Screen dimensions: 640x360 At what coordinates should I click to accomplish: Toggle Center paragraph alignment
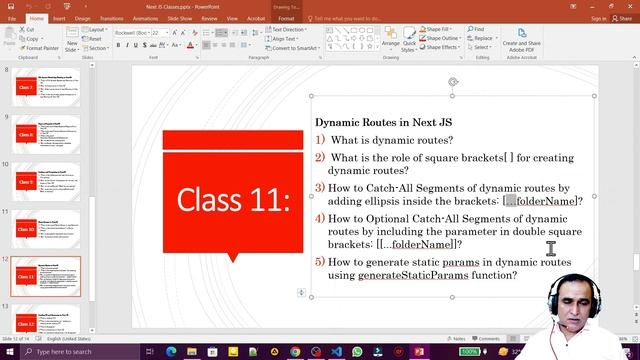coord(215,45)
